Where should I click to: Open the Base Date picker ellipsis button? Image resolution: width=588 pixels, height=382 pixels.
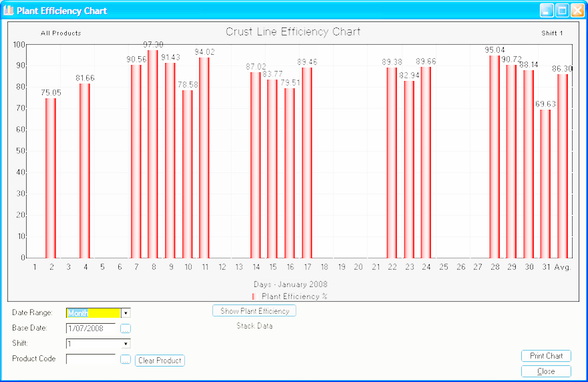[125, 328]
